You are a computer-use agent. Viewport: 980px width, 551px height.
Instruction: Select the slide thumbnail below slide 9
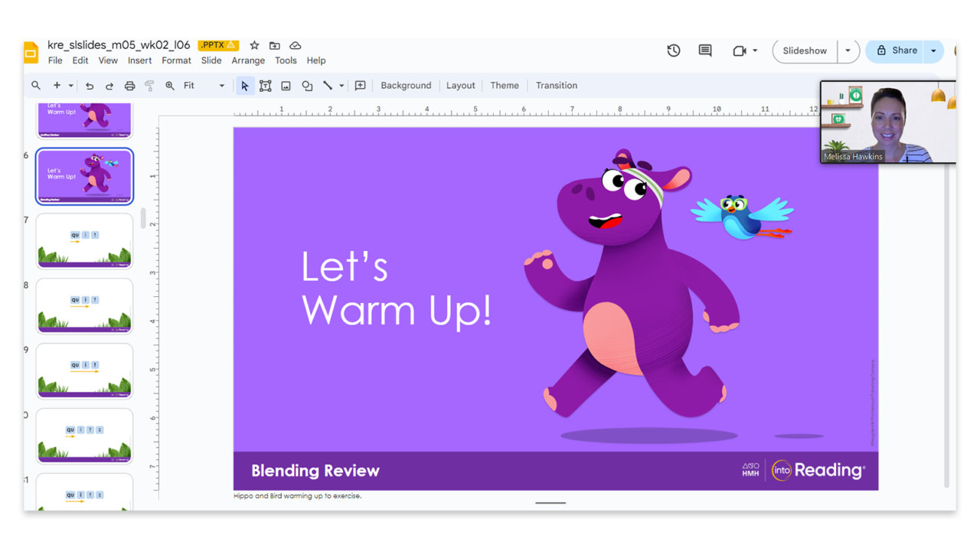[x=84, y=436]
